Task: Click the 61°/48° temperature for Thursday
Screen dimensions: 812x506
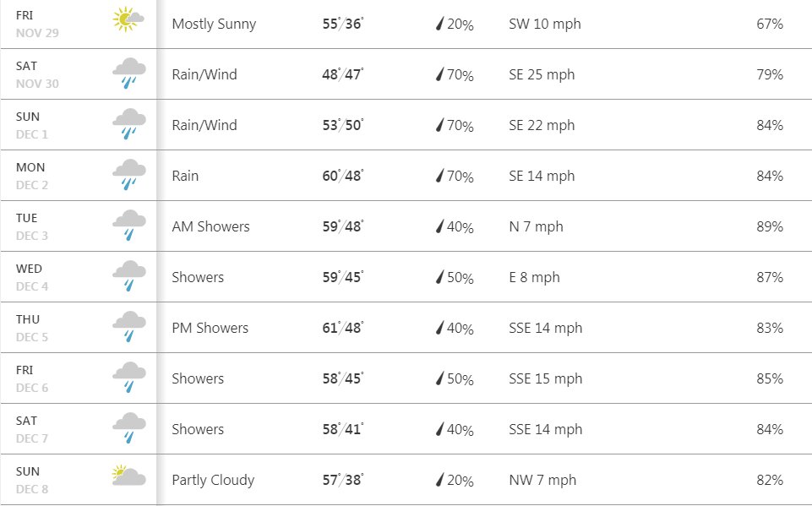Action: (x=343, y=328)
